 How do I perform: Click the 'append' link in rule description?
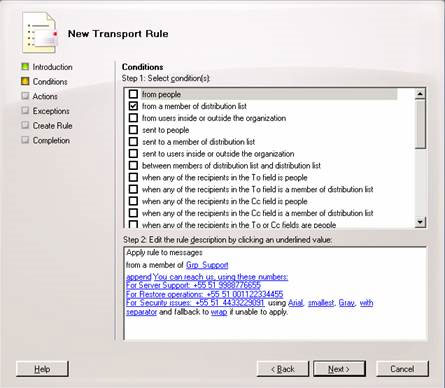139,277
